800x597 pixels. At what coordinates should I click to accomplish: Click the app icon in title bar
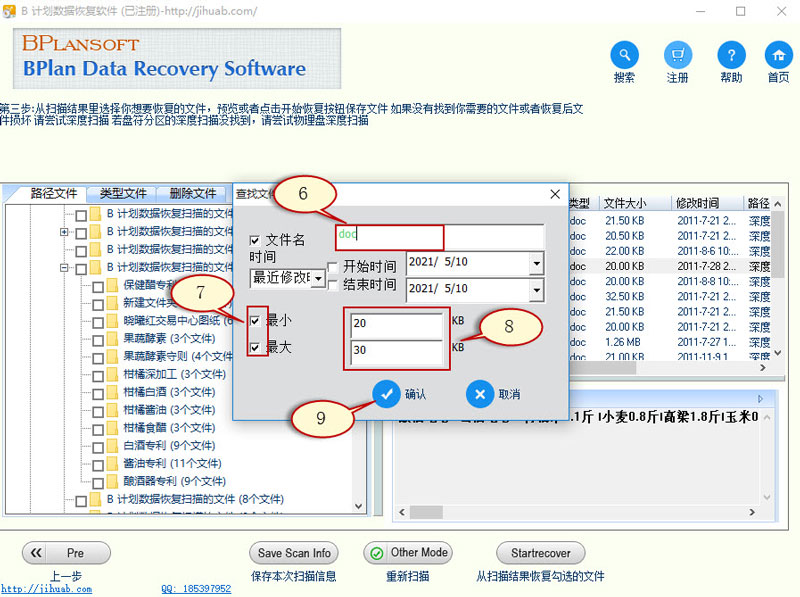[9, 11]
